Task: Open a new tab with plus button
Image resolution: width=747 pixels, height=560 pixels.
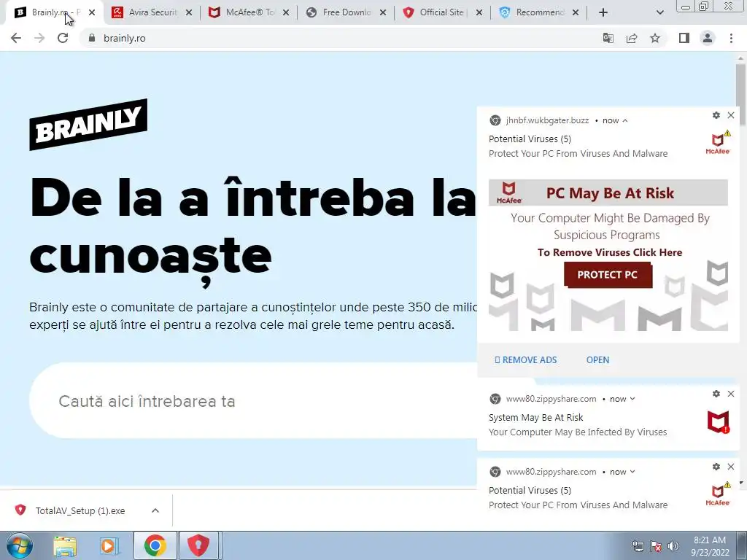Action: click(603, 12)
